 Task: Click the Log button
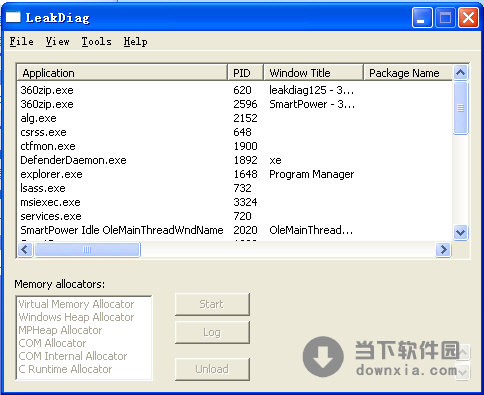[212, 332]
